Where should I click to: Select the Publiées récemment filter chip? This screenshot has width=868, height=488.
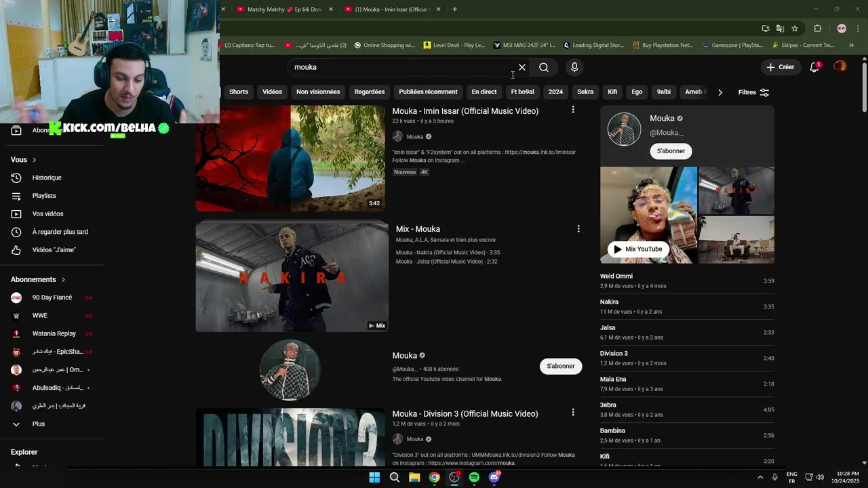tap(428, 92)
